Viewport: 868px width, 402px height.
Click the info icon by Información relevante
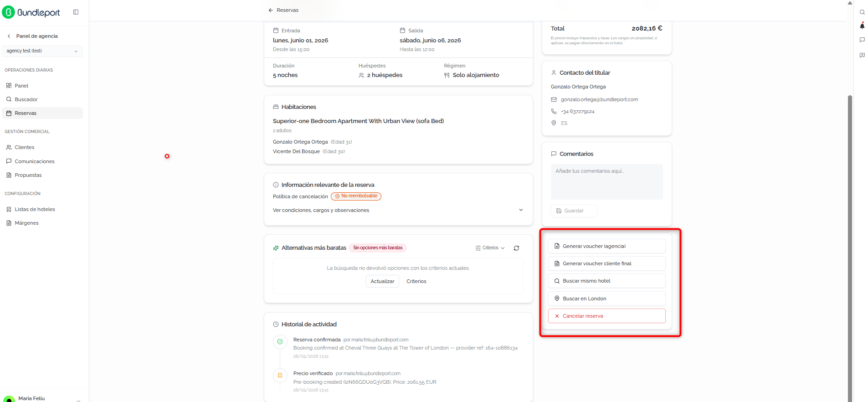point(276,185)
